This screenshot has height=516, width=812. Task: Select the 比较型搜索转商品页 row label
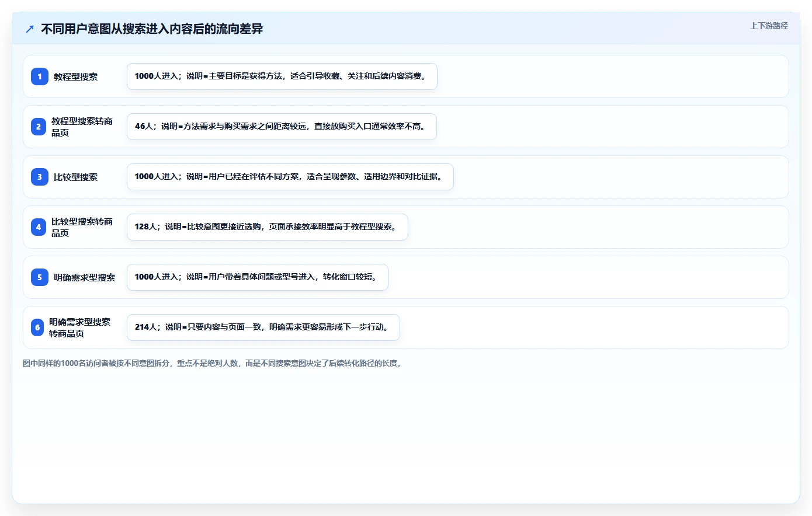click(x=82, y=227)
